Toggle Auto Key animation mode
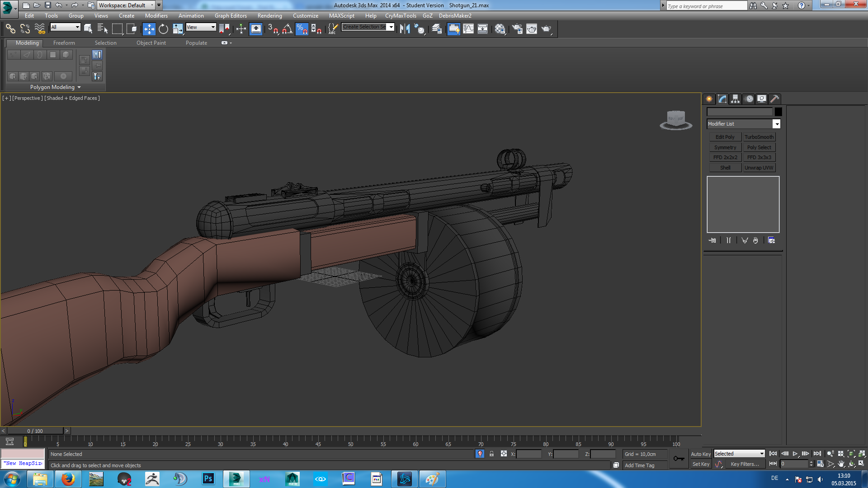The image size is (868, 488). (x=700, y=454)
